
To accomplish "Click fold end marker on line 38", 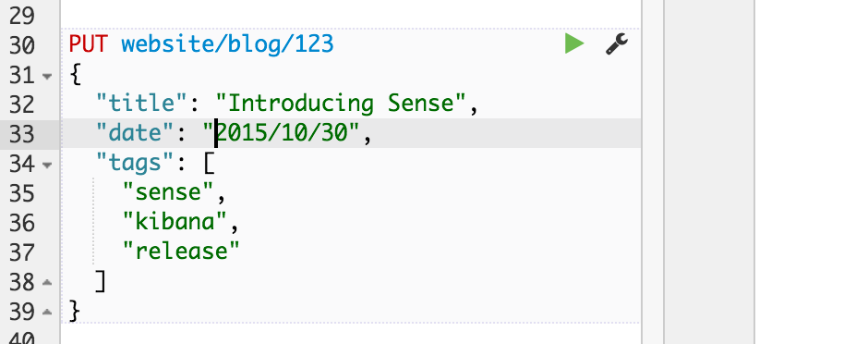I will tap(47, 283).
